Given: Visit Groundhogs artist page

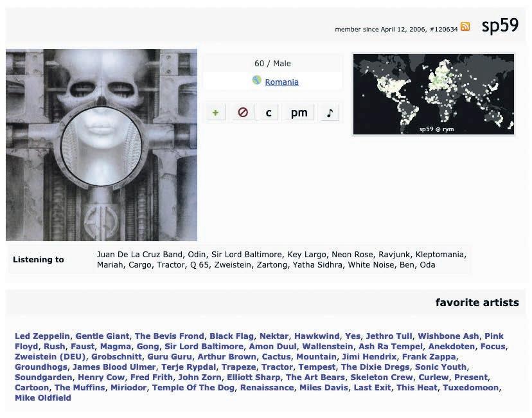Looking at the screenshot, I should (41, 367).
